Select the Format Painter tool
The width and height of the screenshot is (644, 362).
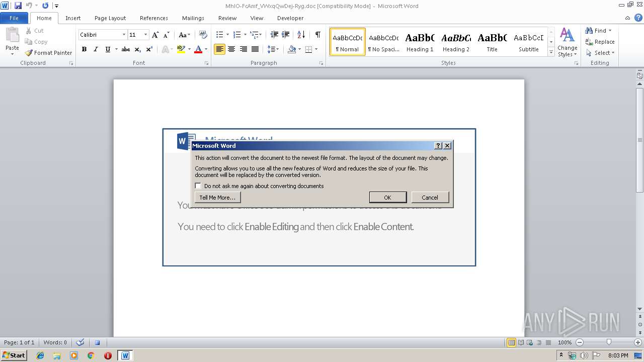click(x=49, y=53)
